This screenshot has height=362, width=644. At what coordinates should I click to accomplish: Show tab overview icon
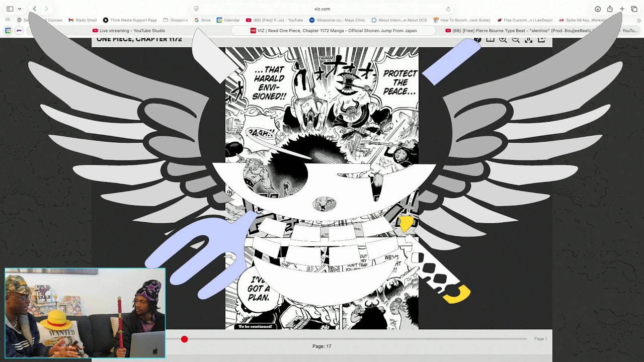634,9
